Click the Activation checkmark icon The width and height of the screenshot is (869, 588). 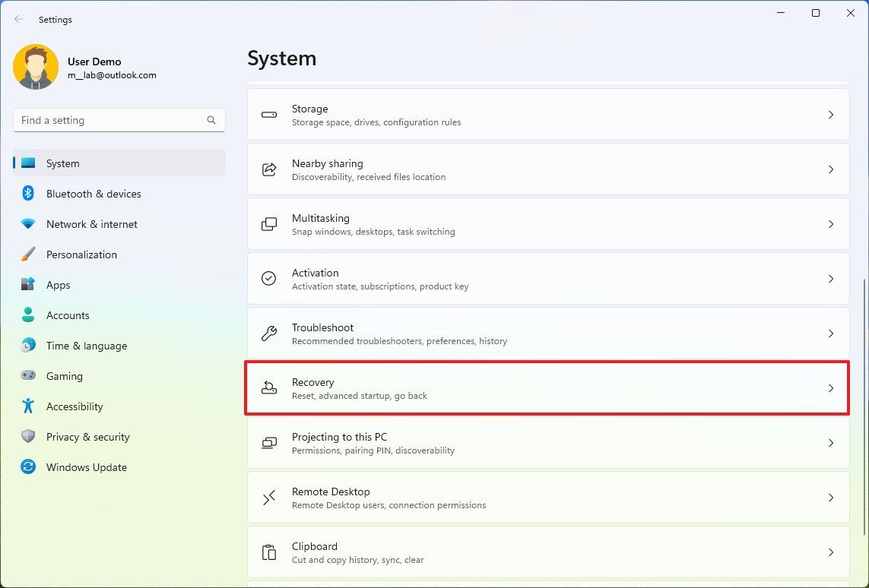coord(268,279)
